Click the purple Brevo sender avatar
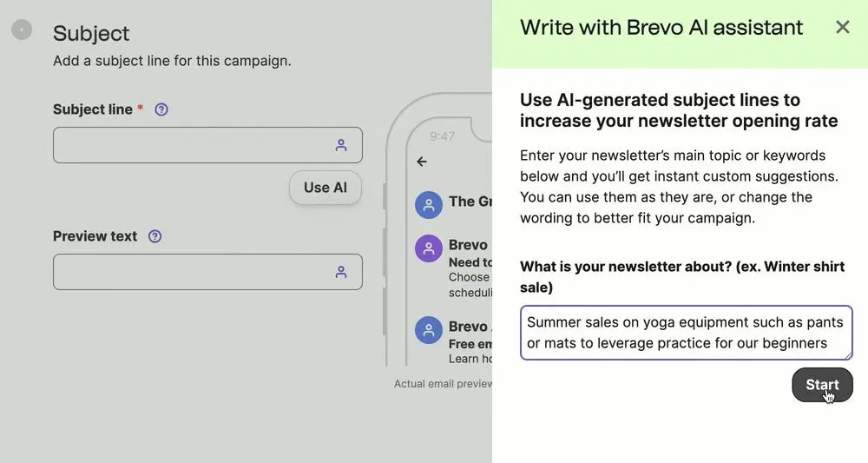Image resolution: width=868 pixels, height=463 pixels. 429,248
